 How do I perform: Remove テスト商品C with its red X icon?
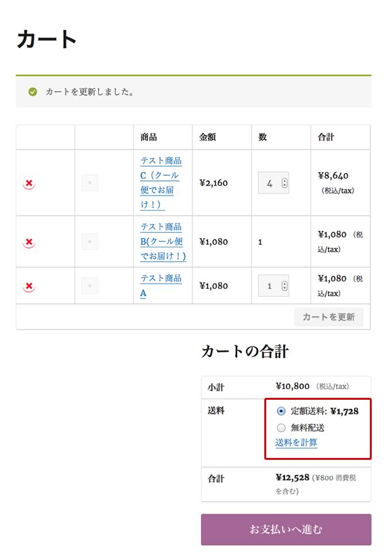29,183
